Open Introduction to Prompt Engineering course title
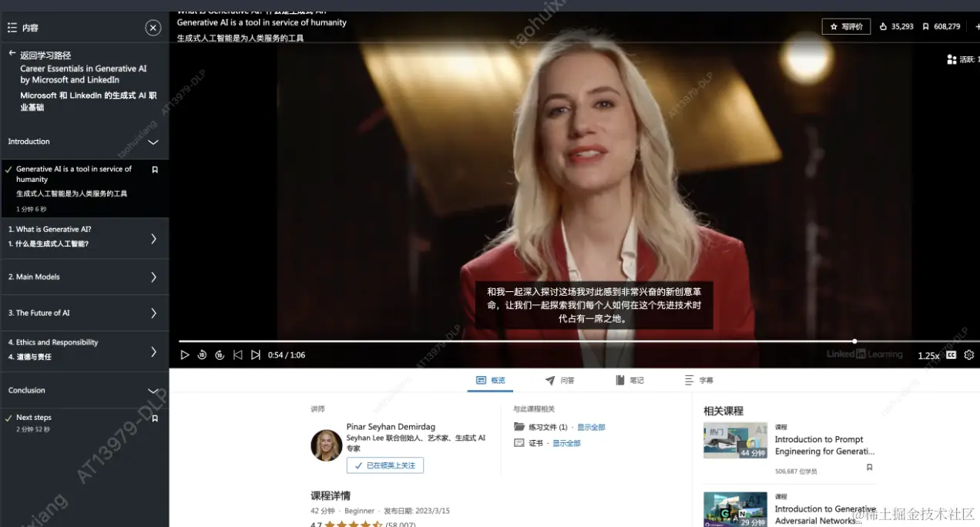Viewport: 980px width, 527px height. tap(824, 445)
